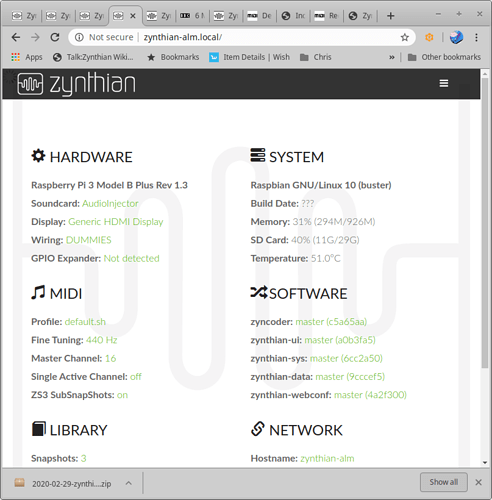Click the Generic HDMI Display link
This screenshot has height=500, width=492.
point(116,222)
